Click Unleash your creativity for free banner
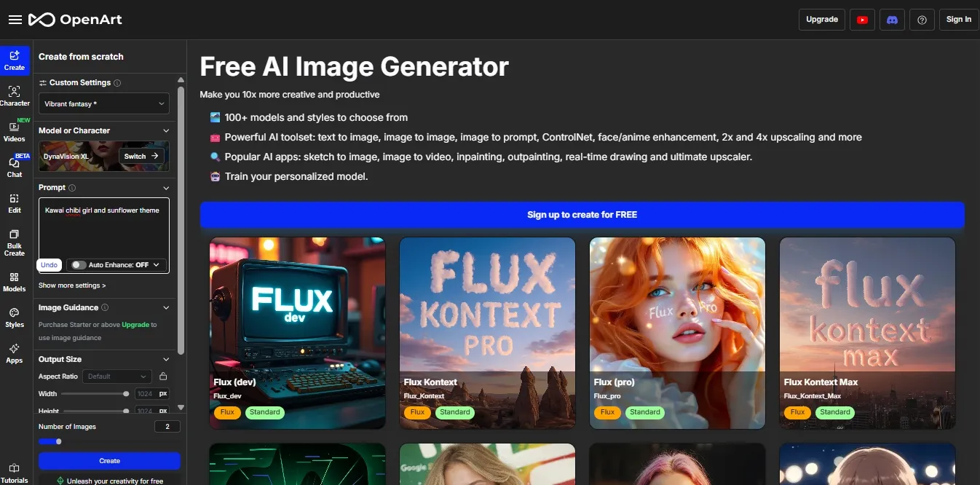The width and height of the screenshot is (980, 485). 109,481
